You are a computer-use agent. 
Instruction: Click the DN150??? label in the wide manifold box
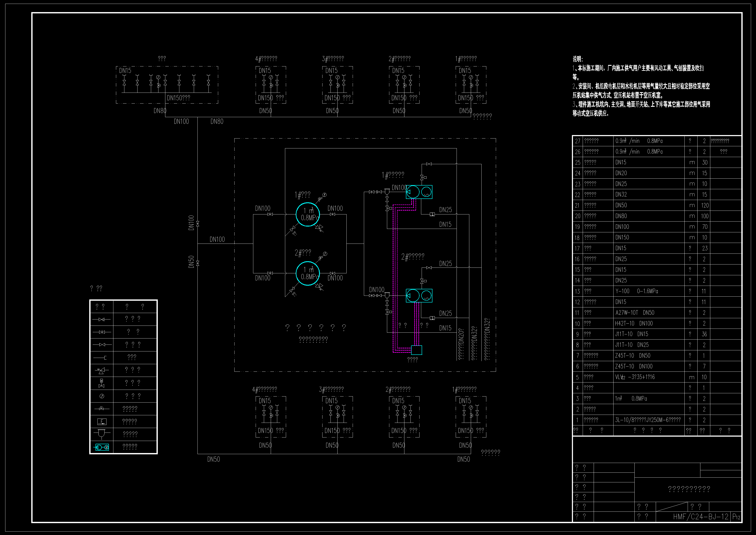pos(178,98)
